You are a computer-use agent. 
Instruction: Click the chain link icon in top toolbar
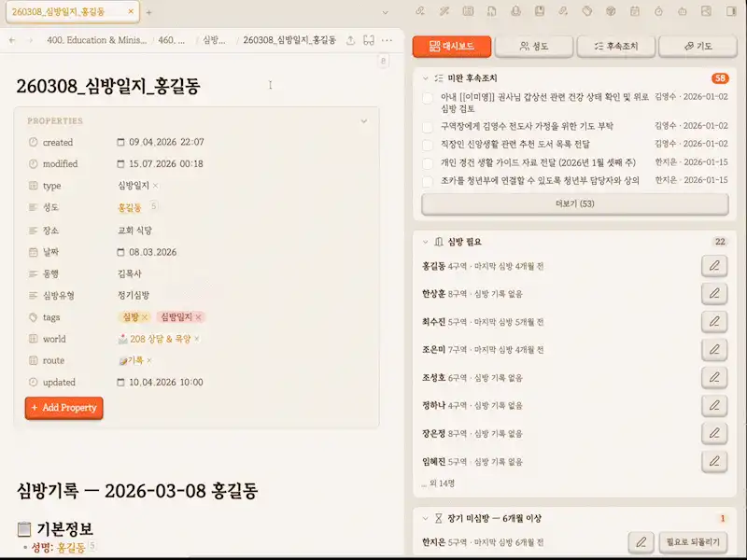click(419, 11)
